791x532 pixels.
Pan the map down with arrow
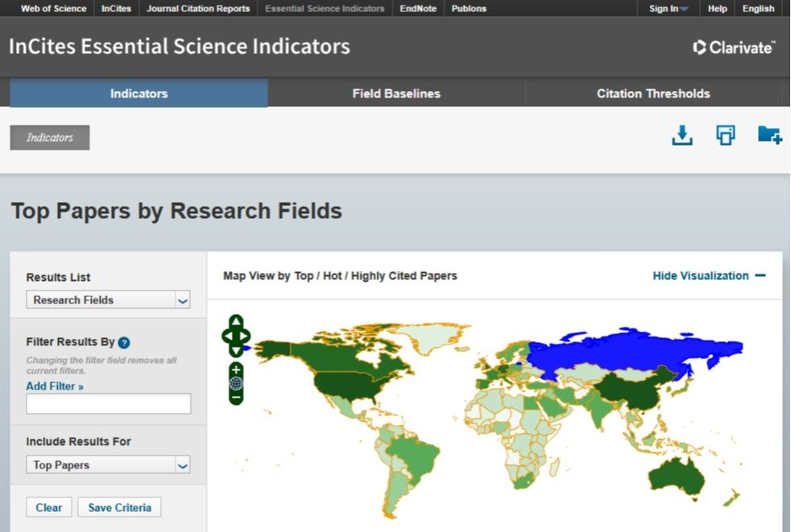236,350
